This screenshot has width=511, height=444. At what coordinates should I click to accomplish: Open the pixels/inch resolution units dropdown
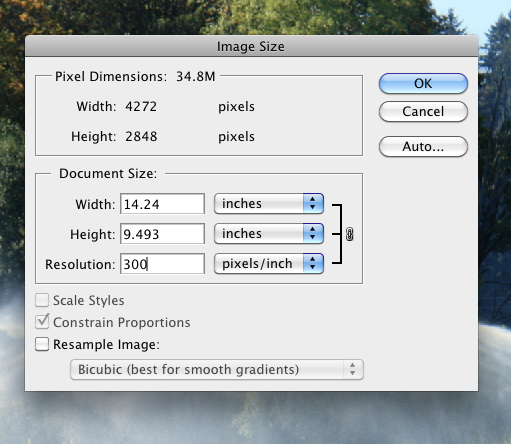pos(269,263)
